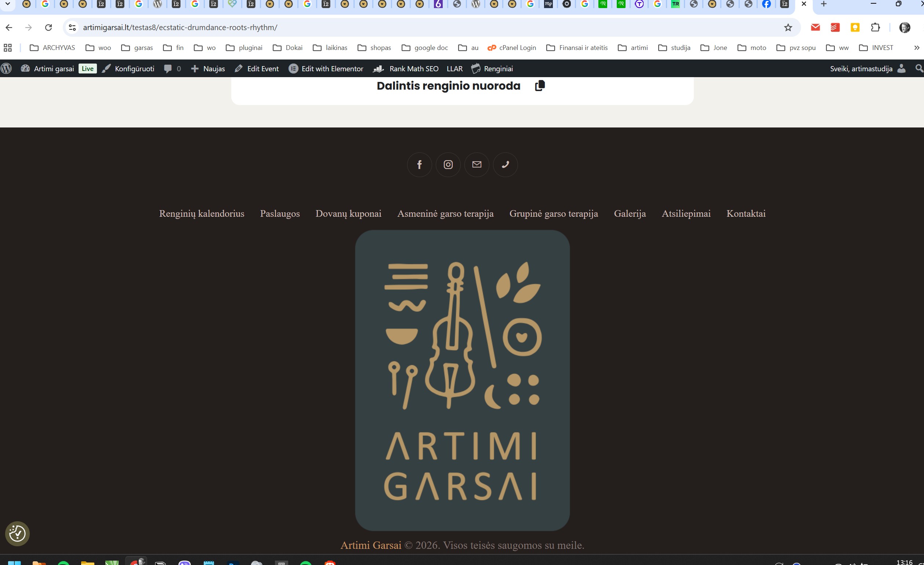Click Edit with Elementor in admin bar

click(326, 69)
